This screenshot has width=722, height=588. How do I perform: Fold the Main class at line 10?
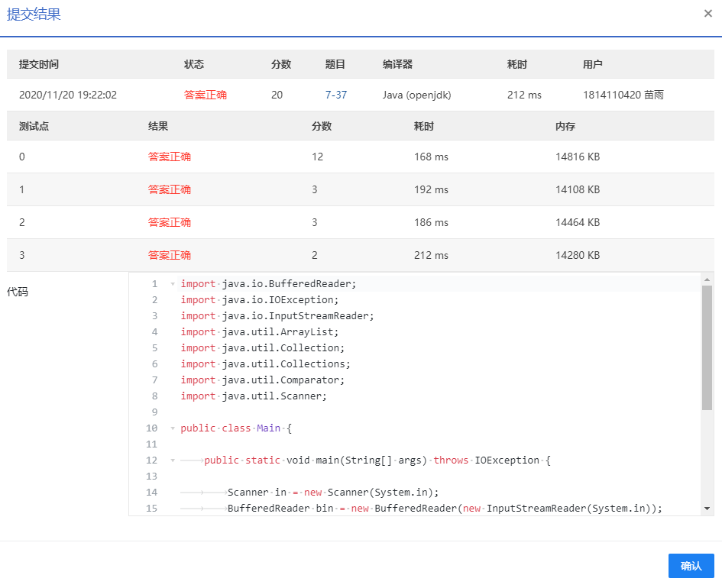(172, 428)
